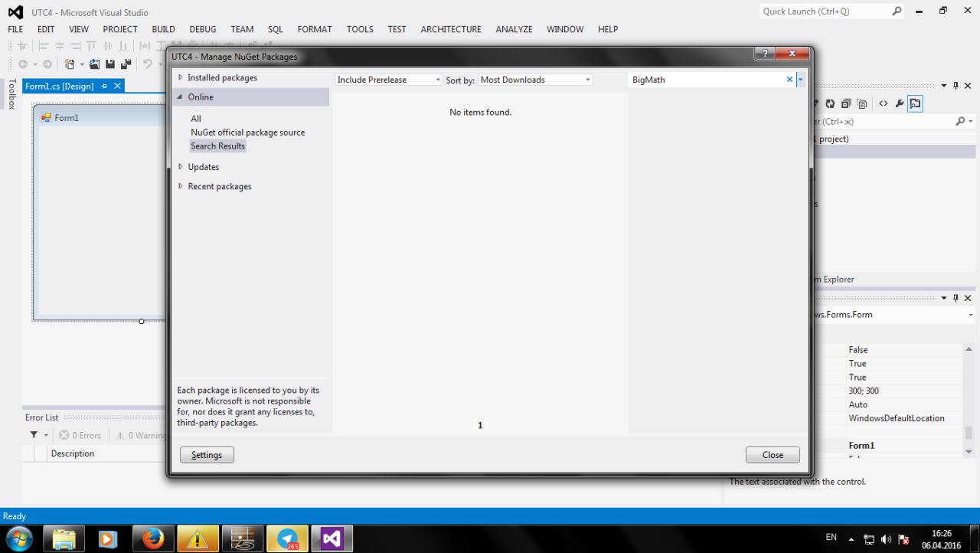This screenshot has width=980, height=553.
Task: Open the Properties object selector dropdown
Action: 971,315
